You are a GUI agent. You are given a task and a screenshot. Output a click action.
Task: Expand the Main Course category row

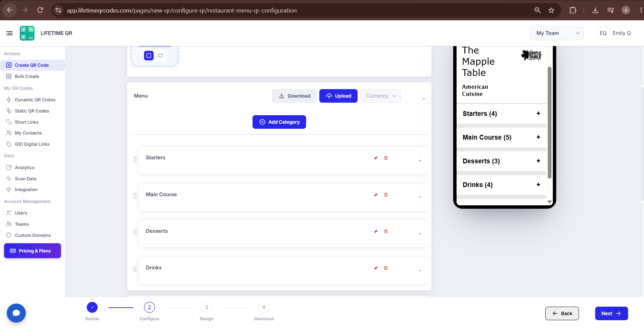(420, 197)
